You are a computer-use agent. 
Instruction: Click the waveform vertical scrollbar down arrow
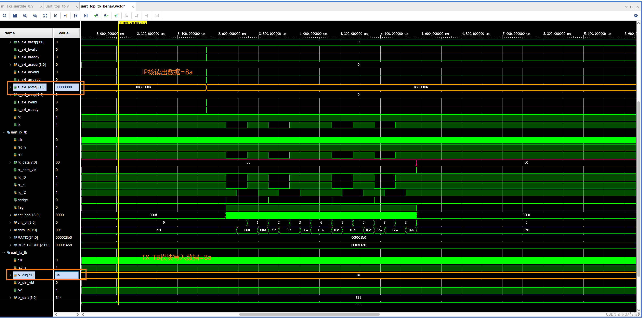click(x=639, y=310)
